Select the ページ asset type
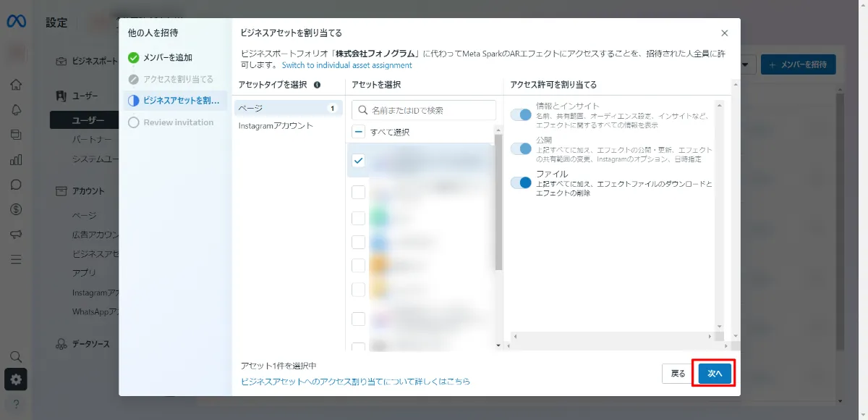The width and height of the screenshot is (868, 420). coord(289,108)
